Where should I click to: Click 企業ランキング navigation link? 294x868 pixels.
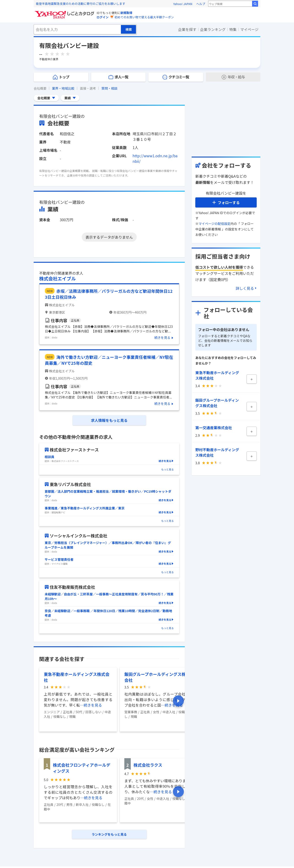click(x=212, y=30)
